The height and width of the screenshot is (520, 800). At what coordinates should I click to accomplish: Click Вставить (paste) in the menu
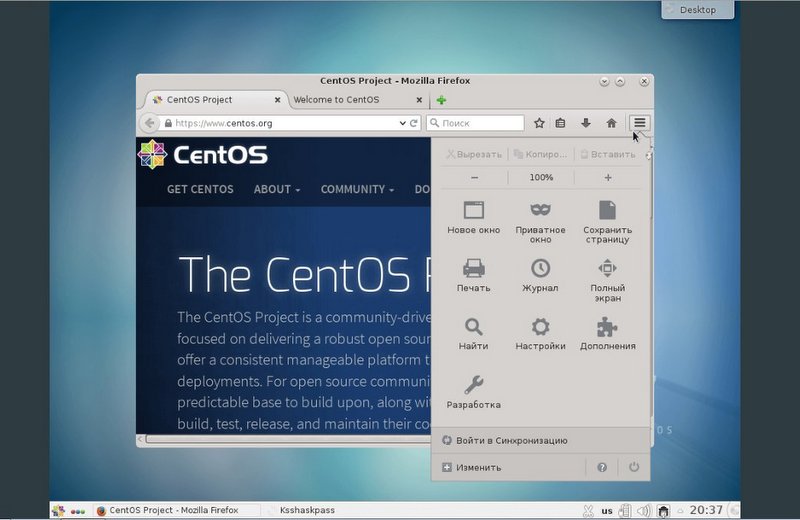[x=608, y=154]
